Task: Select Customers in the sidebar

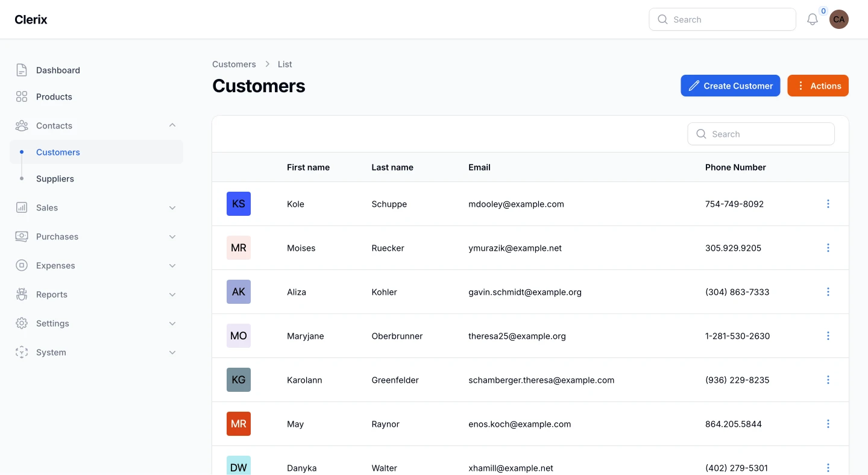Action: [x=96, y=152]
